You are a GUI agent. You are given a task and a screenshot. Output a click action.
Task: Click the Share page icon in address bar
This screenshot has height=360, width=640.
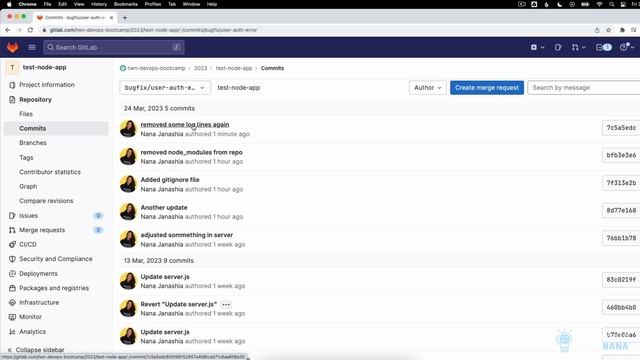pyautogui.click(x=597, y=30)
